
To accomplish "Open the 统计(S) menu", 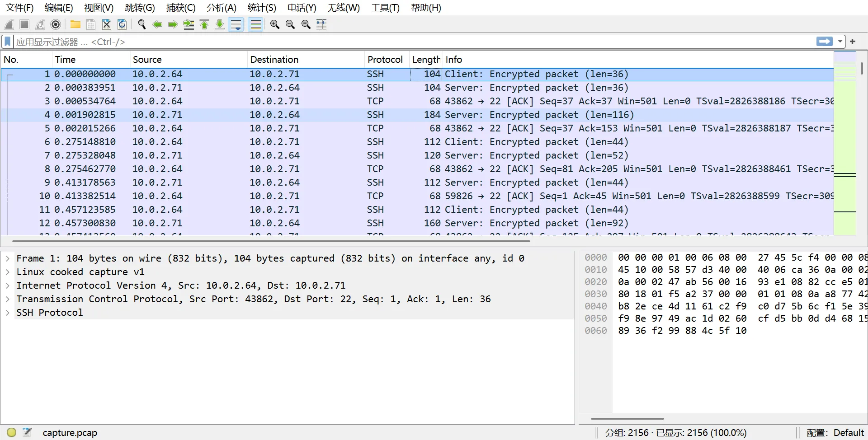I will [261, 8].
